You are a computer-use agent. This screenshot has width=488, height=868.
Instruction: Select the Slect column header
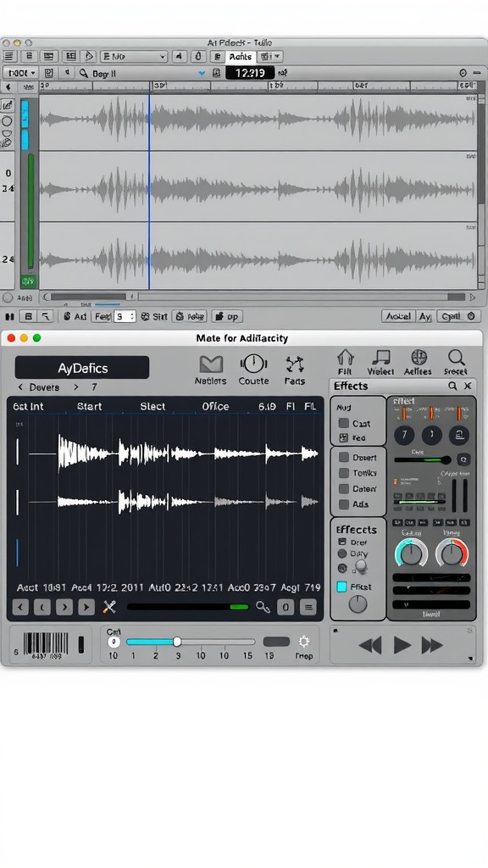[152, 406]
